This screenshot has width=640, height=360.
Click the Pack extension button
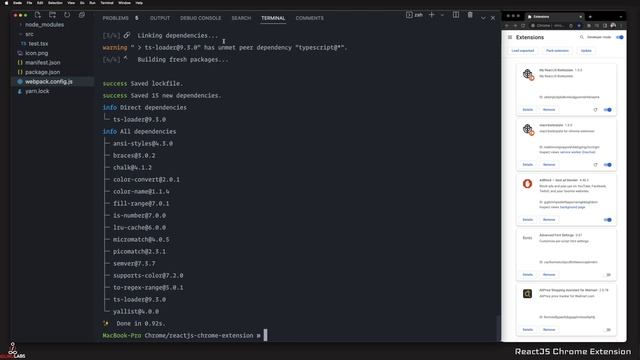(x=557, y=51)
